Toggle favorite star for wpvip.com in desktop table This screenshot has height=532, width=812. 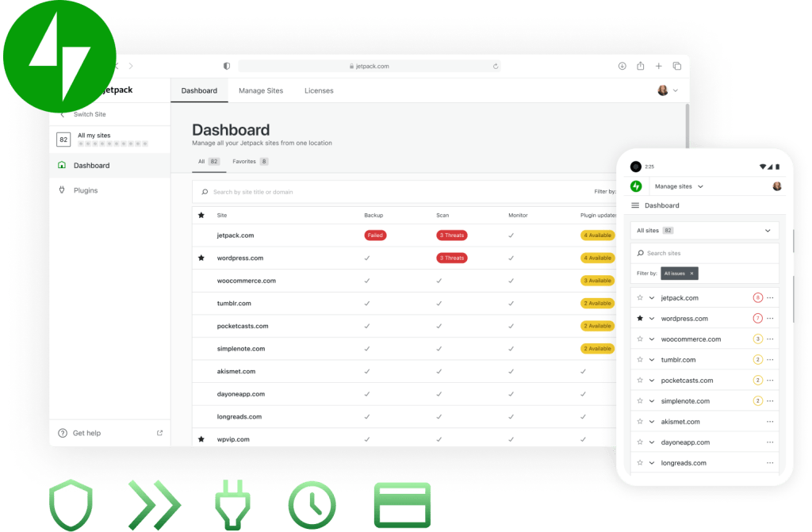tap(201, 439)
